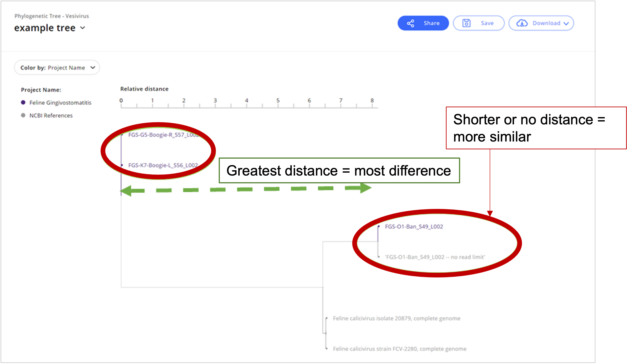
Task: Click the purple Feline Gingivostomatitis legend dot
Action: pyautogui.click(x=23, y=103)
